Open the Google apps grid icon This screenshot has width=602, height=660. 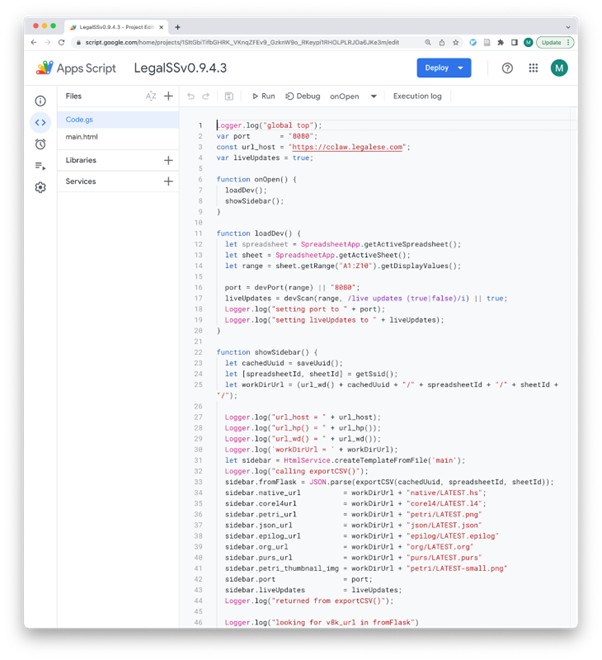tap(533, 68)
